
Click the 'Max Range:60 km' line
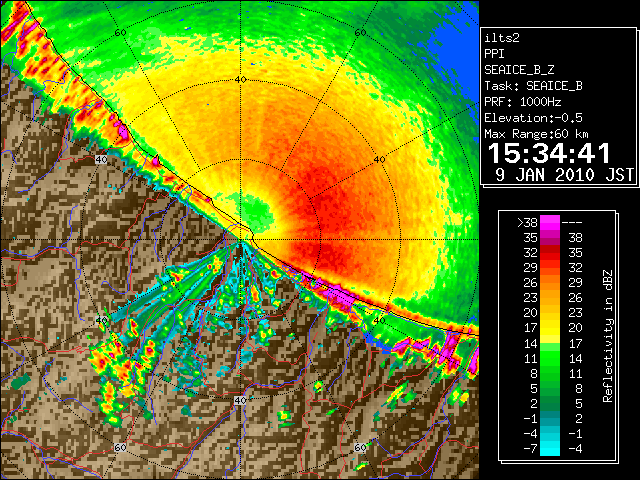pos(536,134)
